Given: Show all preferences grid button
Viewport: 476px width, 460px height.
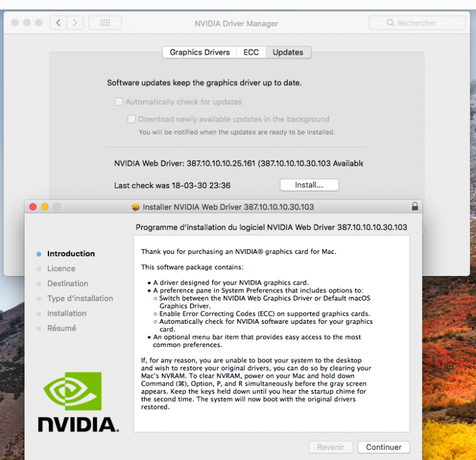Looking at the screenshot, I should [105, 23].
